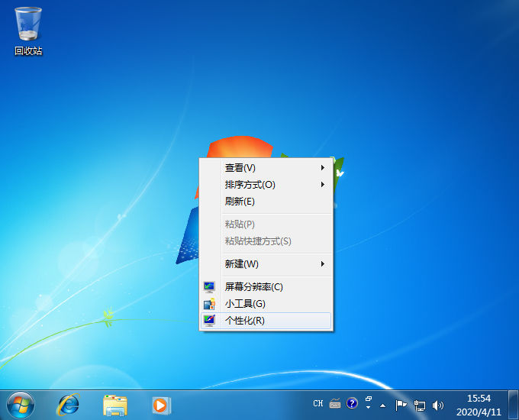Open Windows Explorer from the taskbar
The height and width of the screenshot is (420, 519).
[x=114, y=404]
